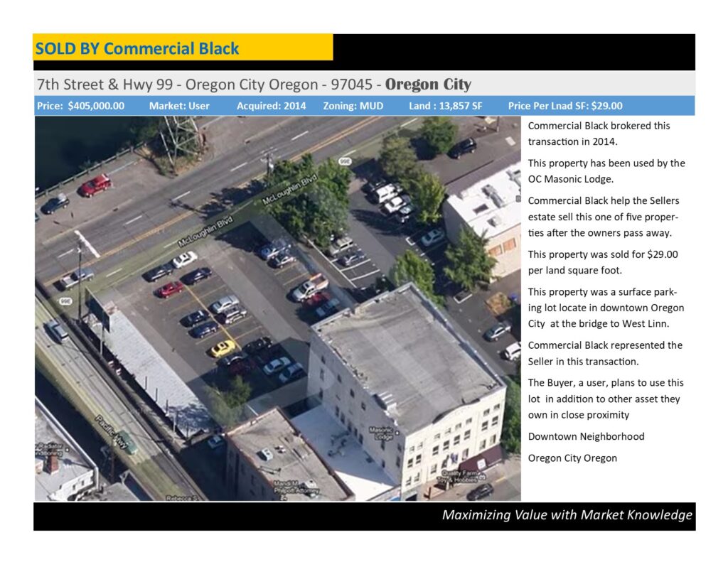
Task: Select the Market: User label
Action: pos(178,106)
